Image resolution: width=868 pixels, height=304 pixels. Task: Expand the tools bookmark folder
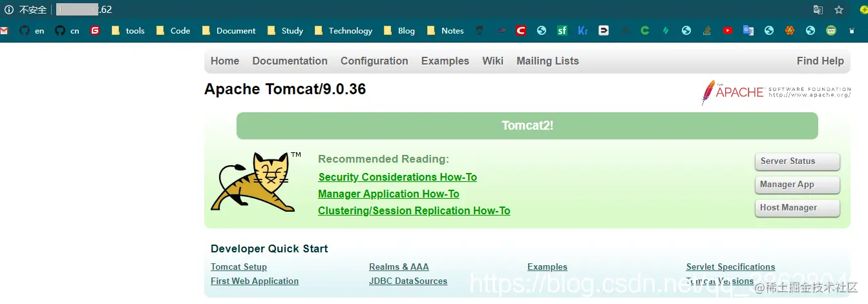point(128,30)
